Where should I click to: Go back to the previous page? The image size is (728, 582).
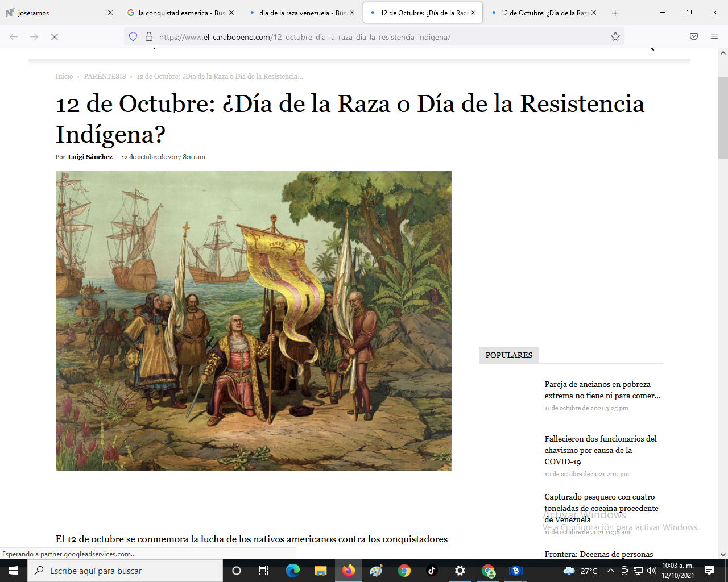[14, 37]
